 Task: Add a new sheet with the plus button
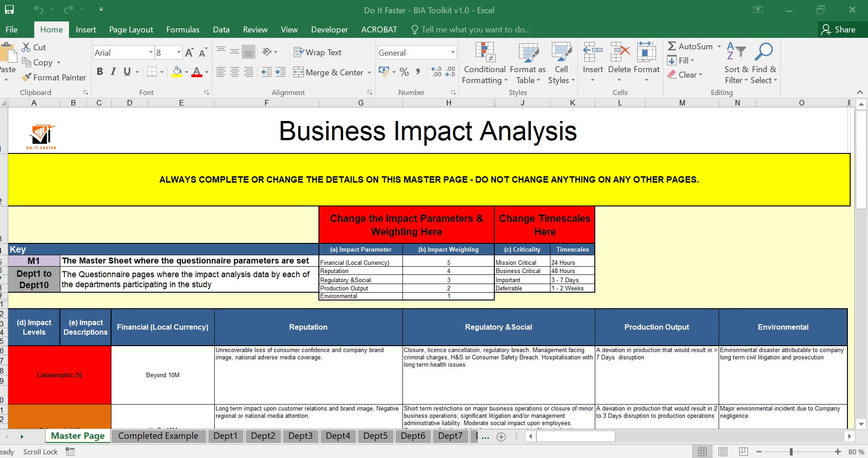coord(501,437)
